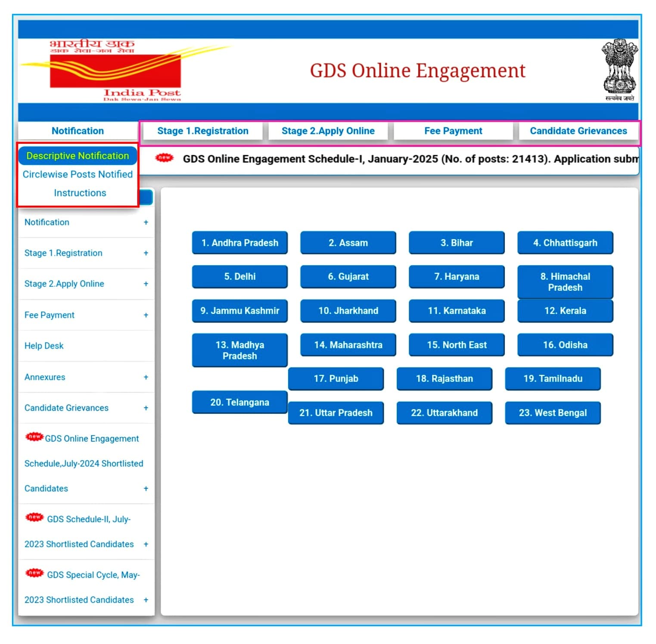The width and height of the screenshot is (656, 644).
Task: Expand sidebar Candidate Grievances plus sign
Action: click(146, 408)
